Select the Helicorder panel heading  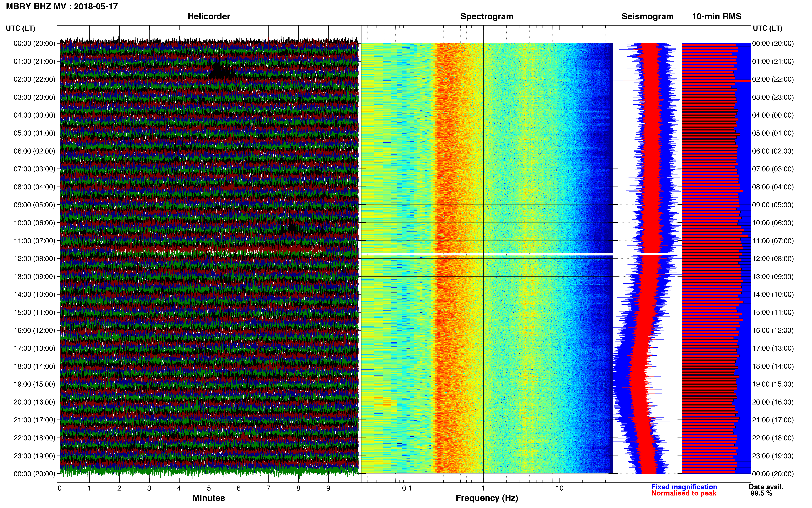point(209,16)
